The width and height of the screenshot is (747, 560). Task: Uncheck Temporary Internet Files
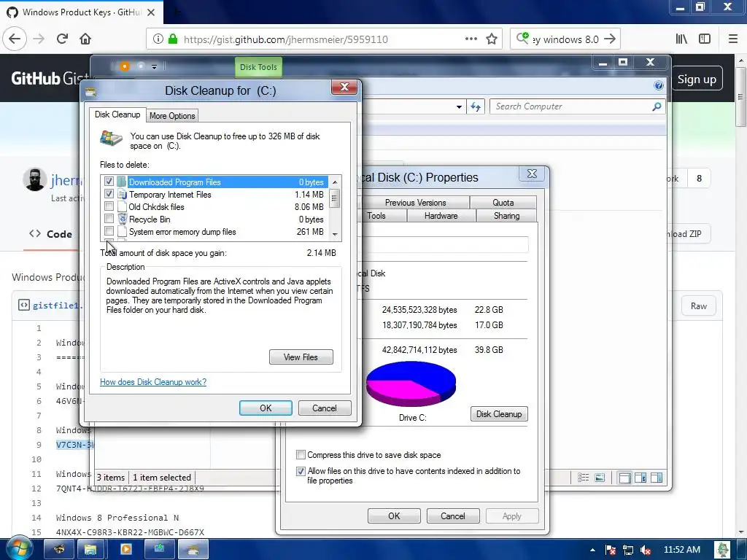coord(109,194)
